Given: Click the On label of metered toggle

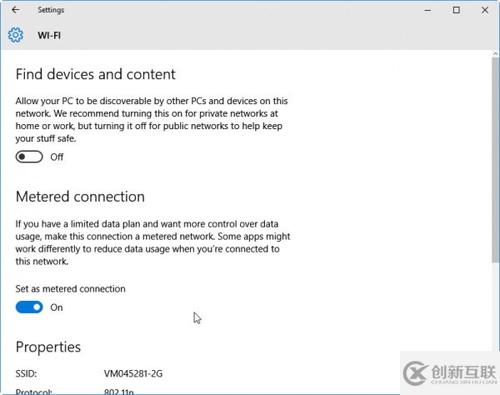Looking at the screenshot, I should [56, 307].
